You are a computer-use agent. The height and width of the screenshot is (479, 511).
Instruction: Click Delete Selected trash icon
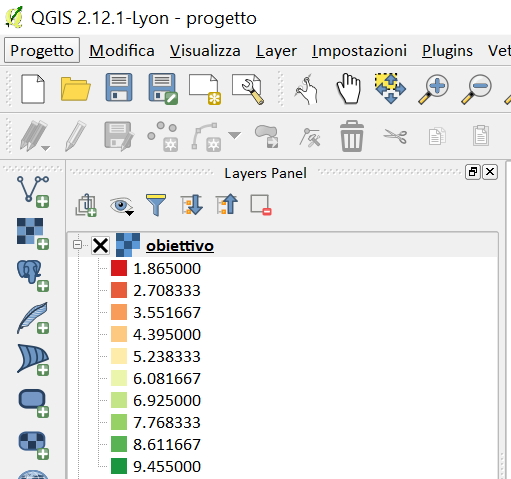click(352, 136)
